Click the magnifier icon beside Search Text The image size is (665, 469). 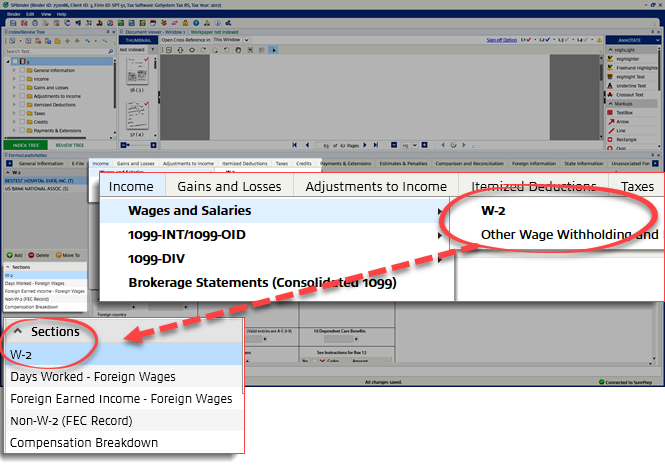pyautogui.click(x=111, y=51)
